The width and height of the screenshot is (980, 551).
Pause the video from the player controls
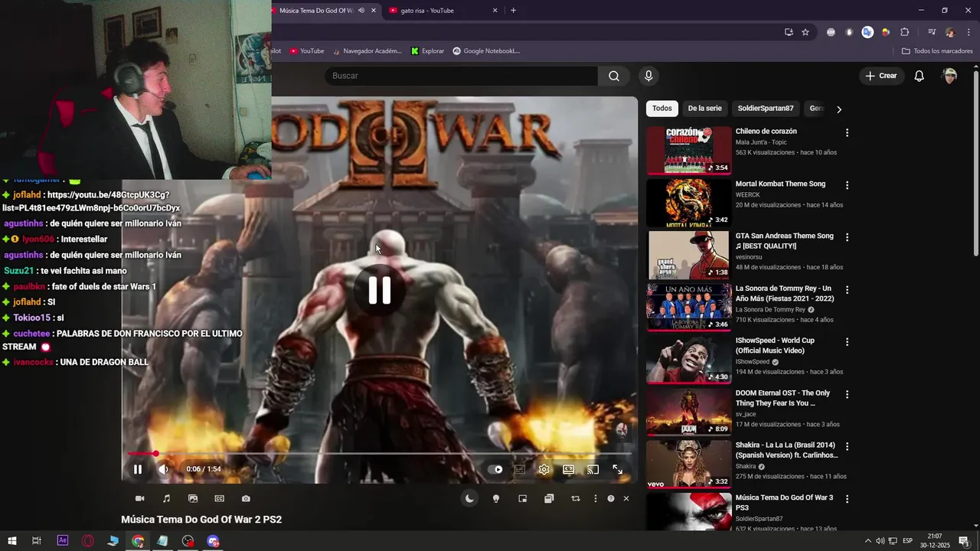pos(138,469)
